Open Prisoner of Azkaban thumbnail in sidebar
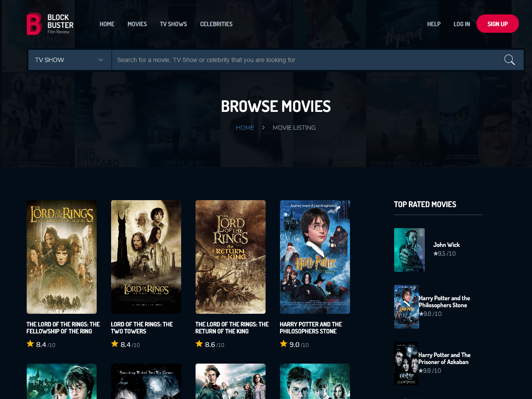Viewport: 532px width, 399px height. point(406,364)
